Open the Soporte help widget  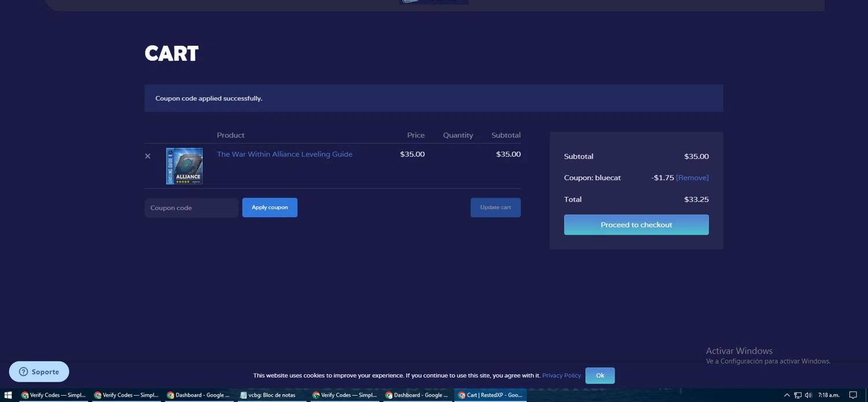tap(39, 372)
